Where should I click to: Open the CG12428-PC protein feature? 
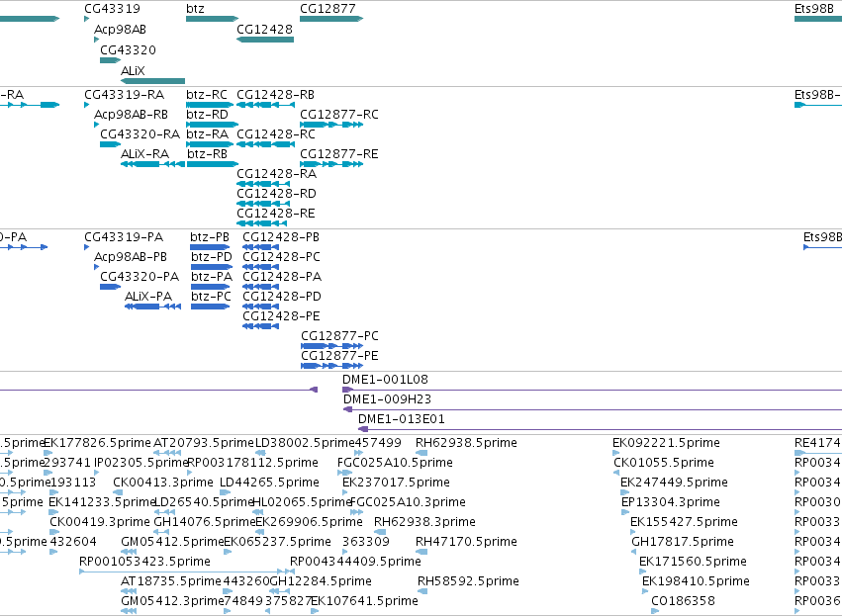260,267
